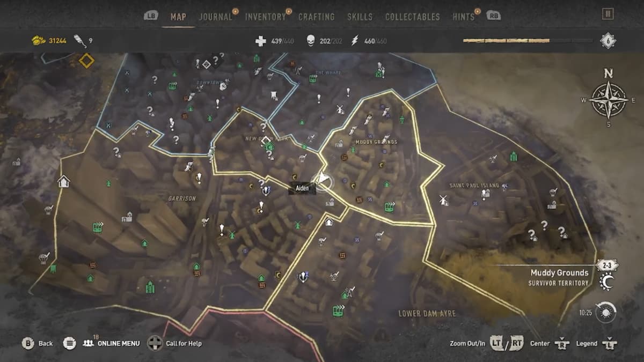Open the Journal tab

(216, 17)
